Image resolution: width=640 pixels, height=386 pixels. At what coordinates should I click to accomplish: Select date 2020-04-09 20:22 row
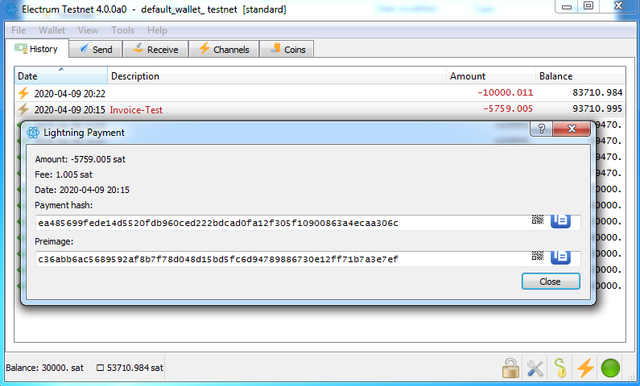click(x=70, y=94)
